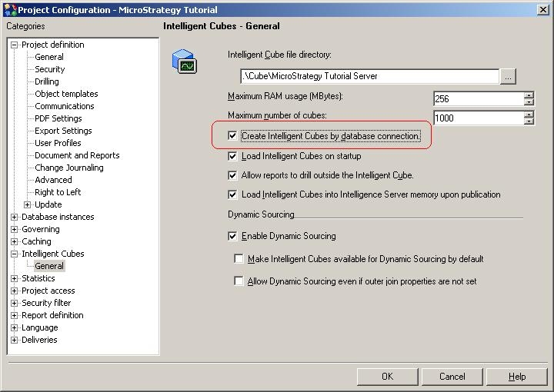
Task: Select General under Project definition
Action: click(x=49, y=57)
